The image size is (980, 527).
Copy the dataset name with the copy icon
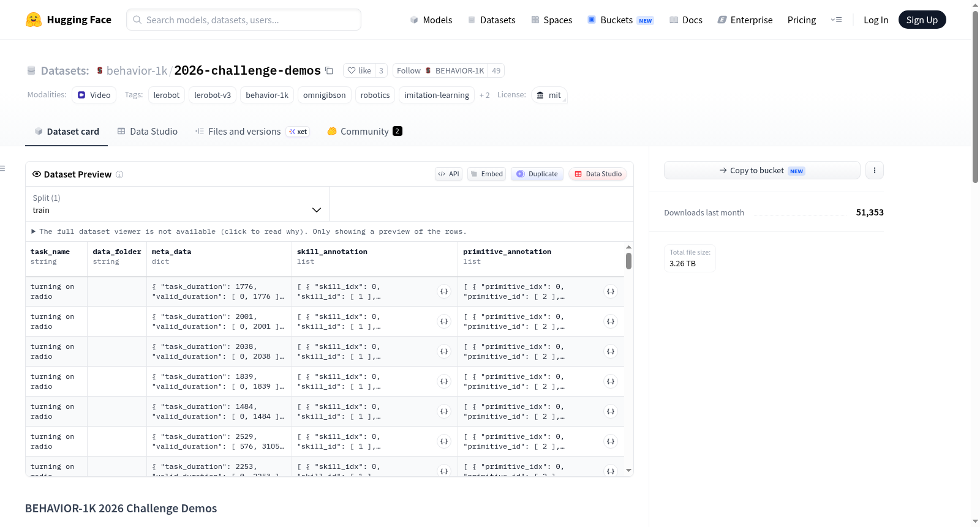[329, 70]
